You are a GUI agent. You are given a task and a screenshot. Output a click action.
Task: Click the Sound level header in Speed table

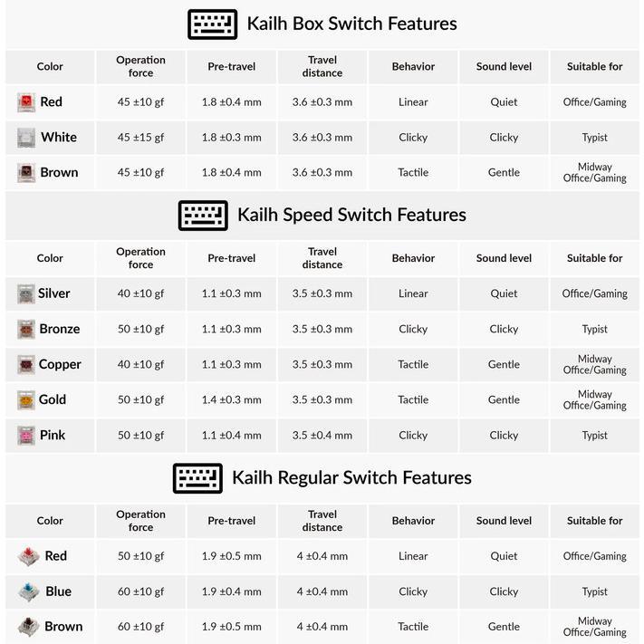coord(504,258)
